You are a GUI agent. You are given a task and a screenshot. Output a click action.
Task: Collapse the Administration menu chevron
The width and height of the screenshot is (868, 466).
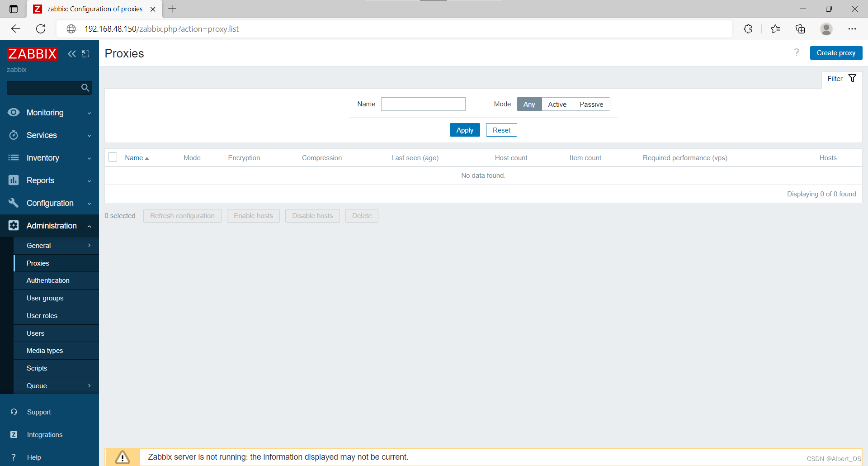pyautogui.click(x=89, y=226)
